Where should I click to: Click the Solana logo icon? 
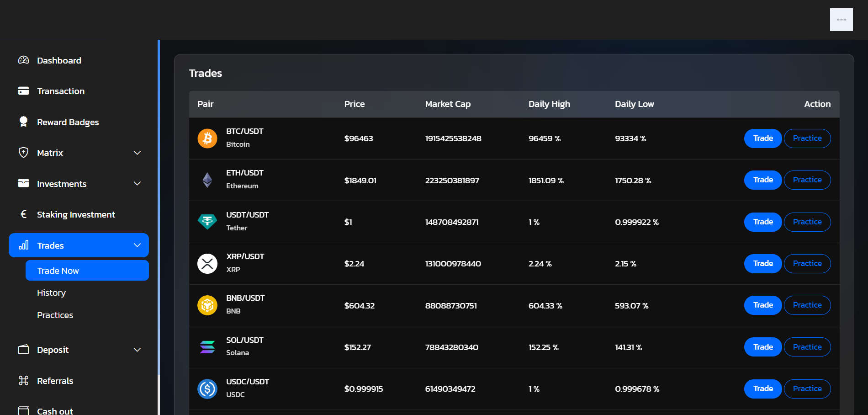pyautogui.click(x=207, y=347)
